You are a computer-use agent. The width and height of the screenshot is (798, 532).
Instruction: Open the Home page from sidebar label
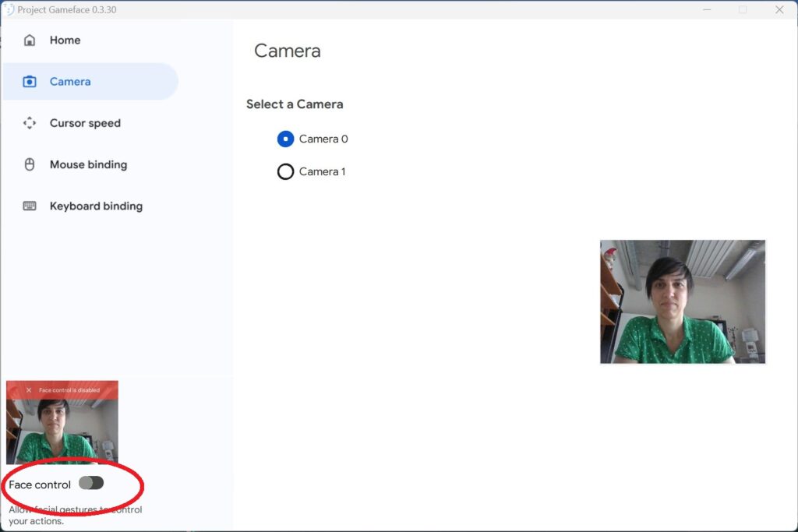click(65, 41)
